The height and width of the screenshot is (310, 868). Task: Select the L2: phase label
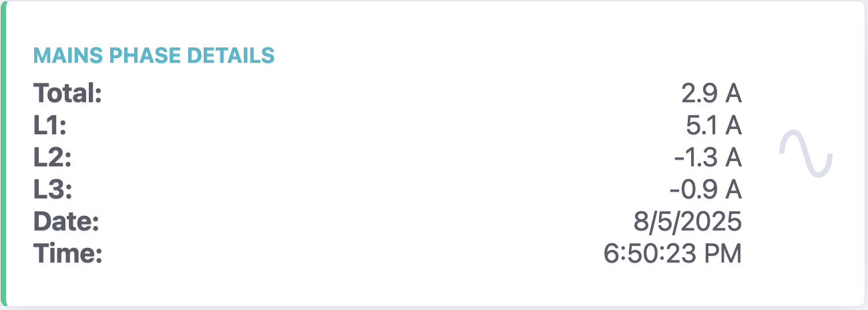click(52, 158)
